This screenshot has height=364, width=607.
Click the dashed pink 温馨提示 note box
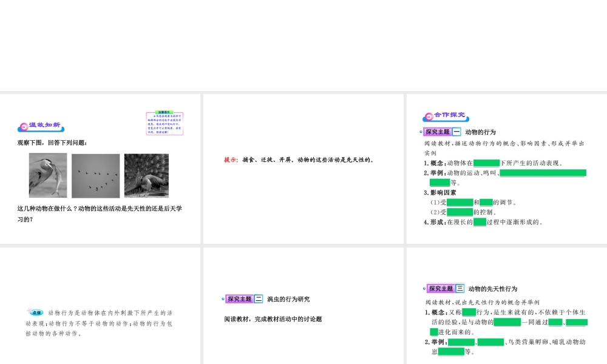pos(164,123)
